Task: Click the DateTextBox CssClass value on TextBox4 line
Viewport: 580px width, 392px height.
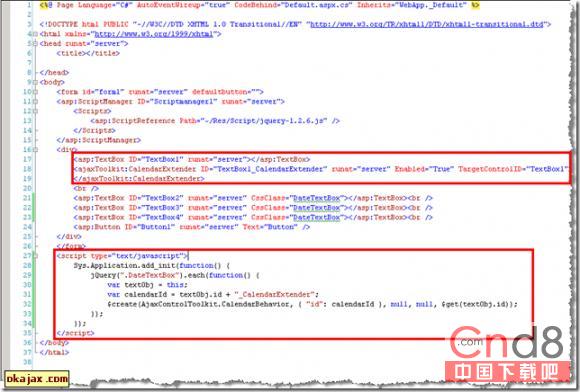Action: click(x=316, y=217)
